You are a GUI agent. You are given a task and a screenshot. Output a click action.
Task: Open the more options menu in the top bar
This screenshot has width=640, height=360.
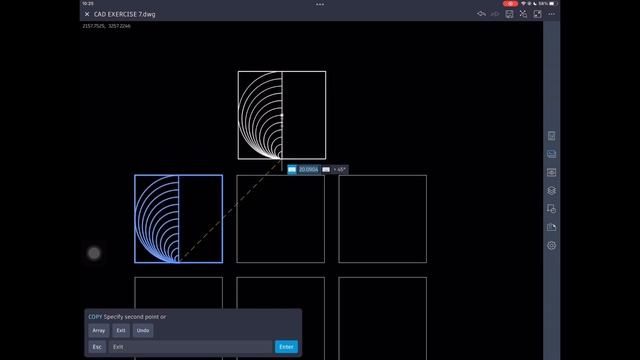[x=551, y=14]
